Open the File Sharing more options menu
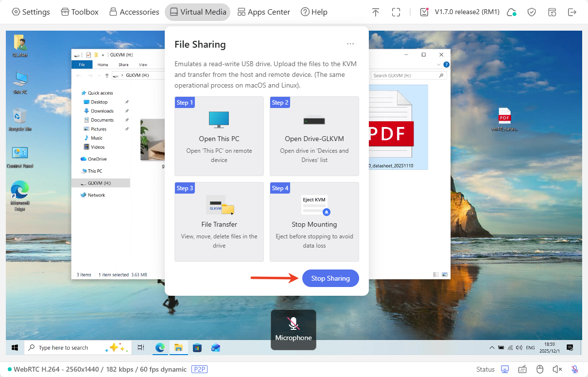588x377 pixels. (350, 44)
